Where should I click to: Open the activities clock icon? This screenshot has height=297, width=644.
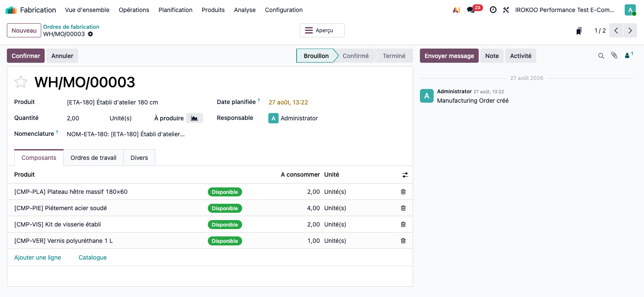(493, 10)
